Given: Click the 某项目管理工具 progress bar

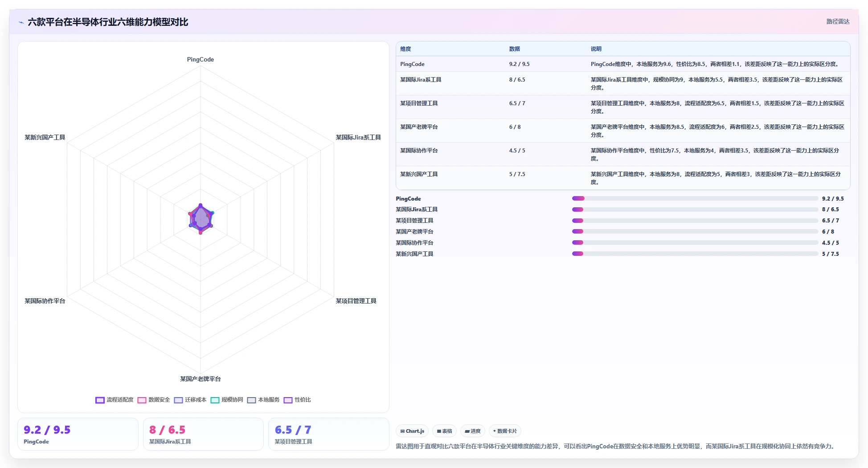Looking at the screenshot, I should (695, 221).
